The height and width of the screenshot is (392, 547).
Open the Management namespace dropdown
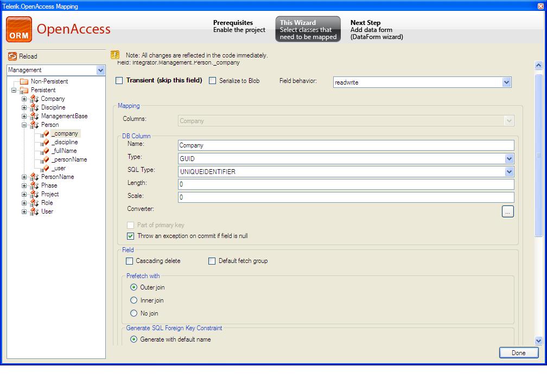click(100, 70)
